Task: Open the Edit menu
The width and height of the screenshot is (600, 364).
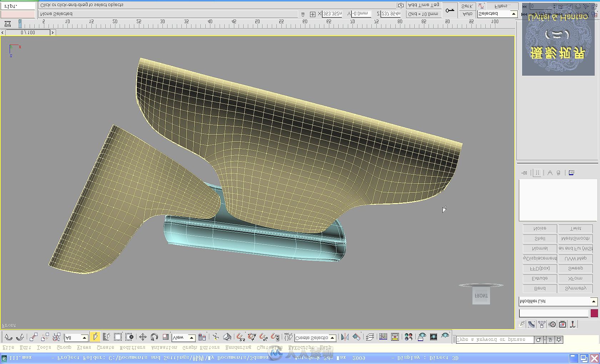Action: tap(25, 348)
